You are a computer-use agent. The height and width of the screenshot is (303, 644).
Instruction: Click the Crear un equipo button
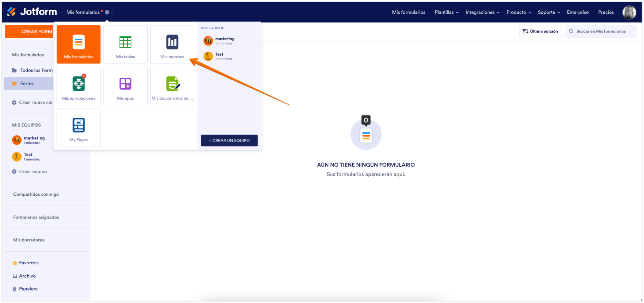[229, 141]
